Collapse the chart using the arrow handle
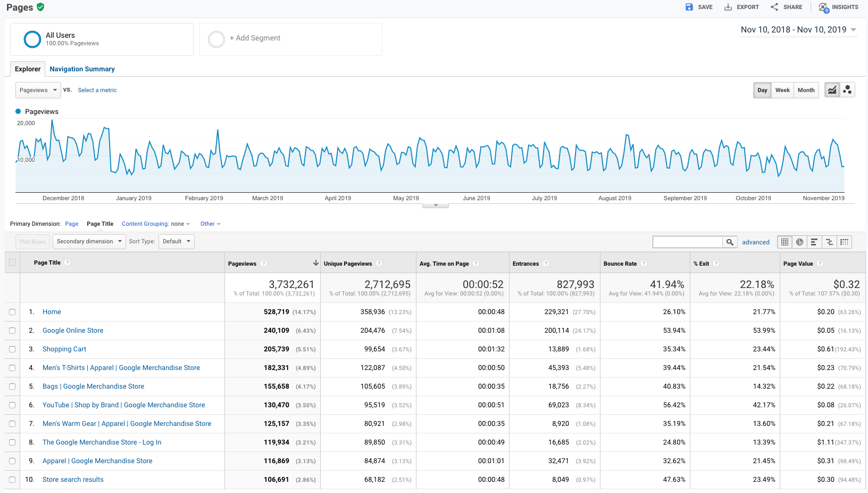Image resolution: width=868 pixels, height=493 pixels. point(436,206)
